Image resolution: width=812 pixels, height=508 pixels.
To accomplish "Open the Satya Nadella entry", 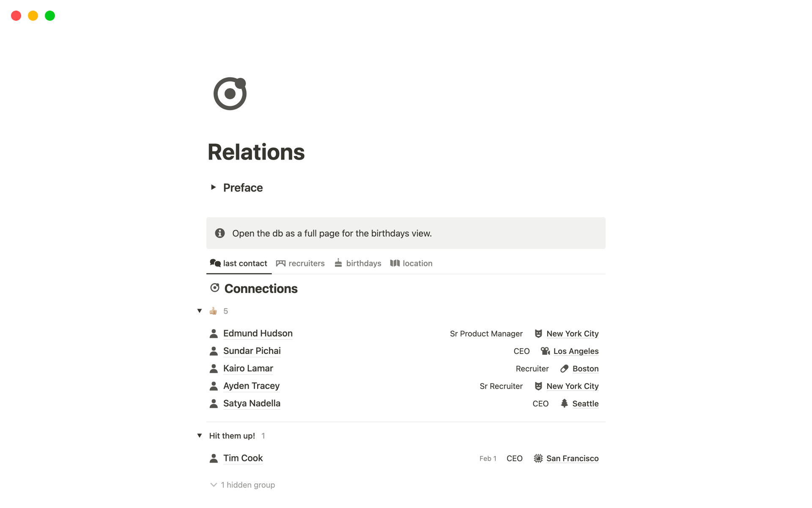I will [x=252, y=403].
